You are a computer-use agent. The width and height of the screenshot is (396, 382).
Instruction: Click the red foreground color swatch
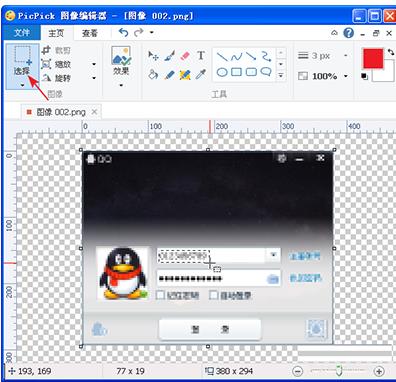pos(373,59)
